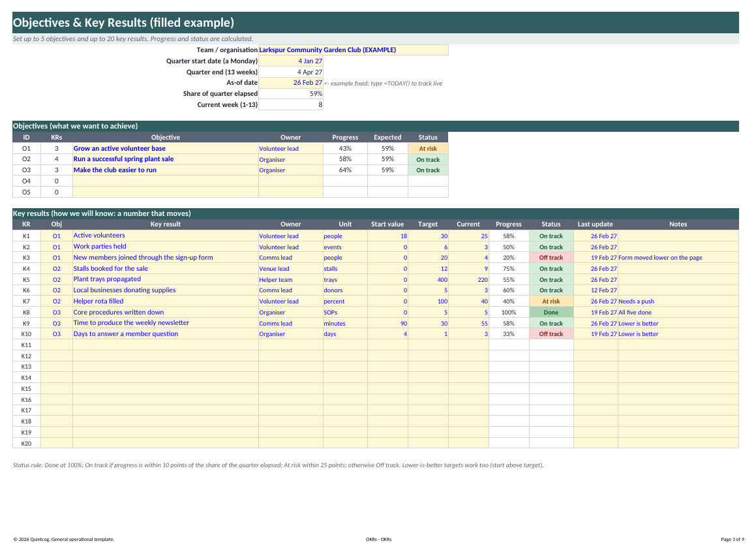Click the unit 'SOPs' in row K8

click(x=345, y=313)
